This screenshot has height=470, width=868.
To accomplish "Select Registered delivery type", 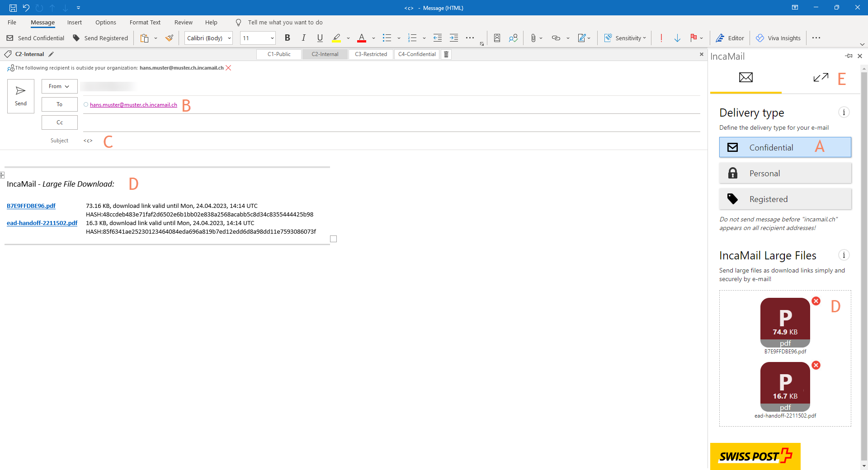I will 785,199.
